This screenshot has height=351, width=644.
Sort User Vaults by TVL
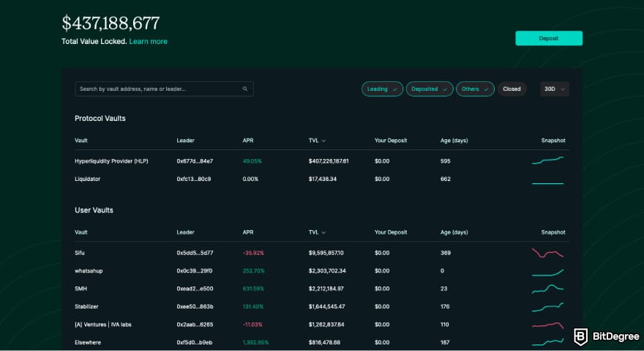click(317, 232)
